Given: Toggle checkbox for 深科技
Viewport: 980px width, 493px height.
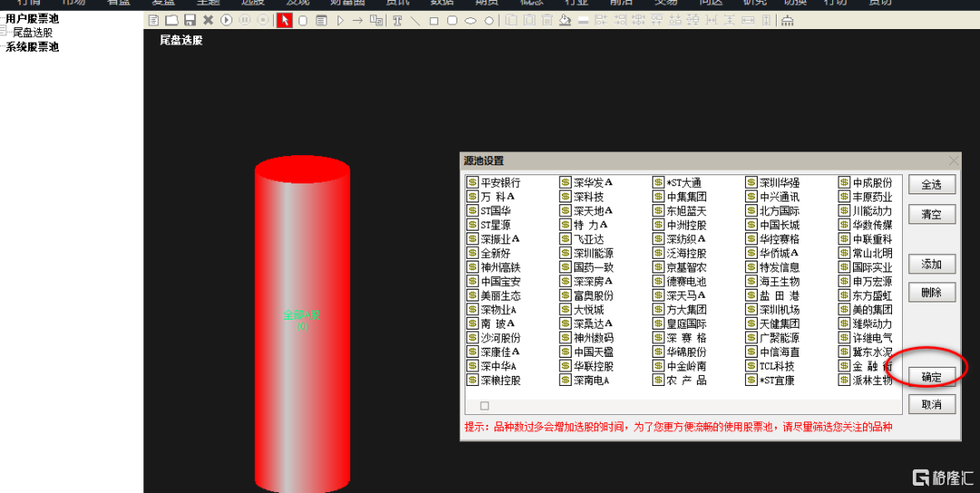Looking at the screenshot, I should (x=565, y=197).
